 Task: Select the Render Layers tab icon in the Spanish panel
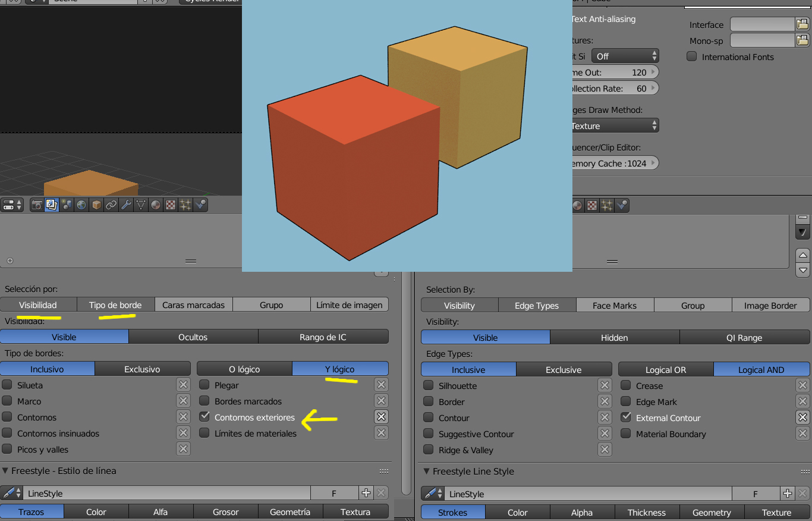52,205
